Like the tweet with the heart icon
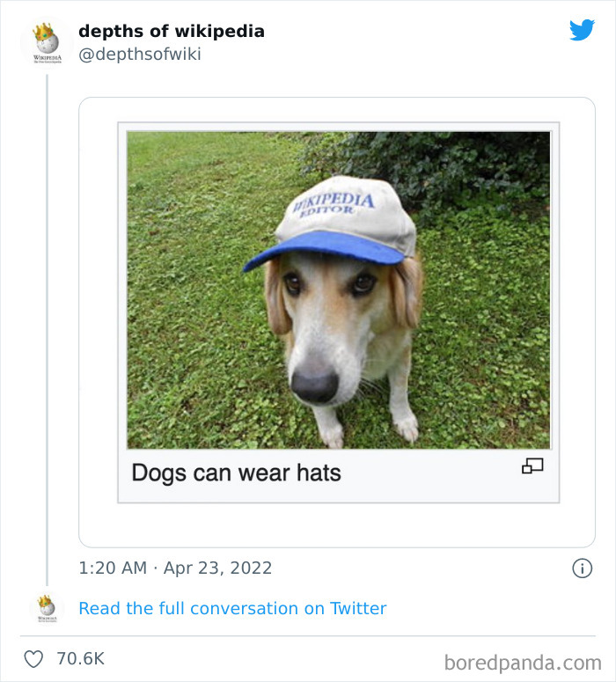 pos(33,659)
